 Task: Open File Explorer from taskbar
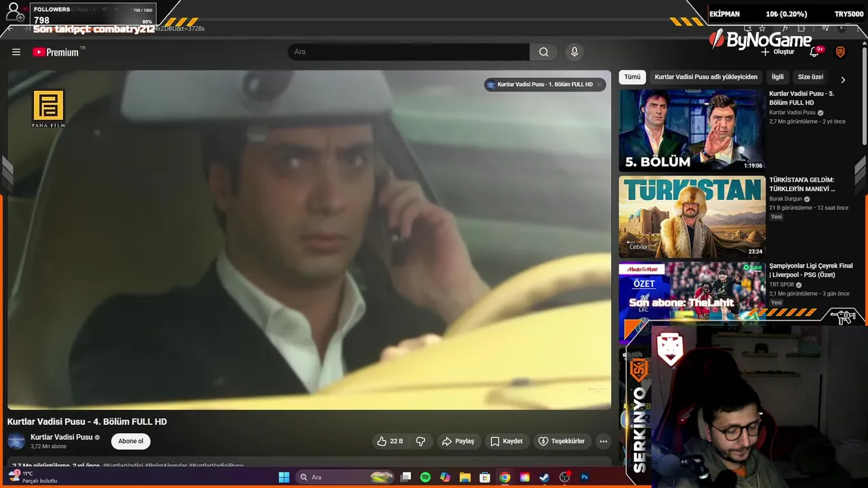coord(465,477)
